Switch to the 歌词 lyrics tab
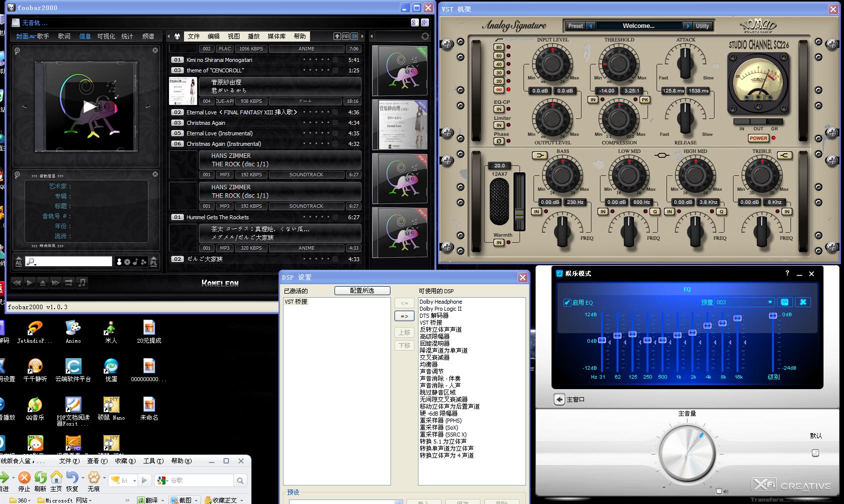This screenshot has width=844, height=504. 64,36
